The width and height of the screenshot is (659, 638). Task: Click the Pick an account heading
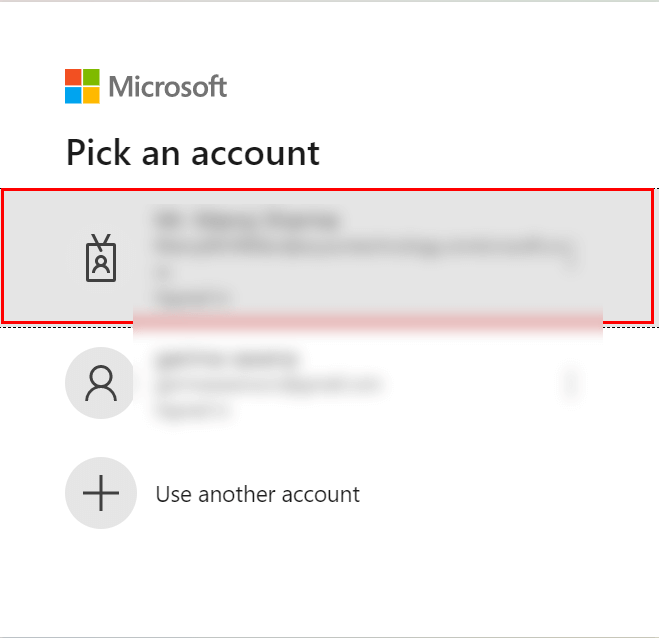point(193,153)
